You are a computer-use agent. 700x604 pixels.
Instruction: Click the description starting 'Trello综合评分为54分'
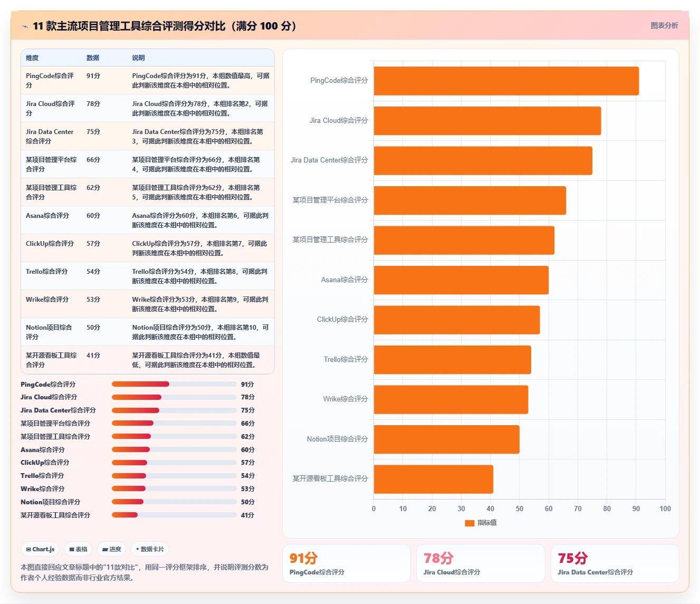tap(200, 276)
